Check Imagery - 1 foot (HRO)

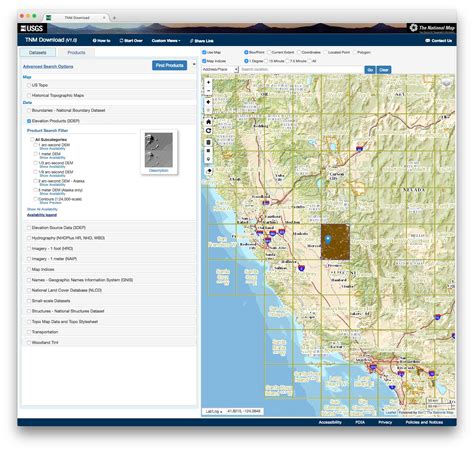(29, 249)
